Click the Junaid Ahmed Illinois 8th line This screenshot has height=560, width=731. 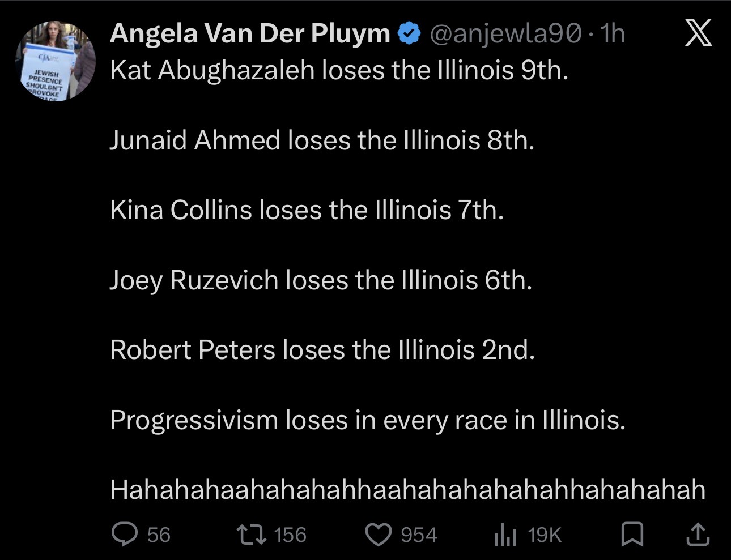tap(322, 140)
